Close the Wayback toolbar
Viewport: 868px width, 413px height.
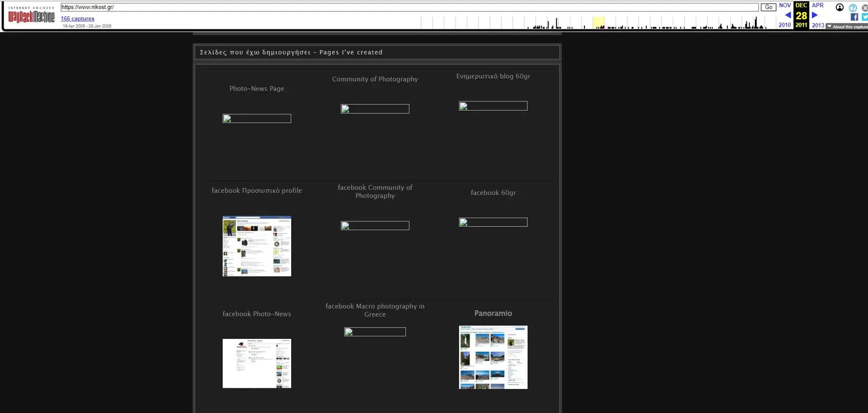[x=865, y=8]
